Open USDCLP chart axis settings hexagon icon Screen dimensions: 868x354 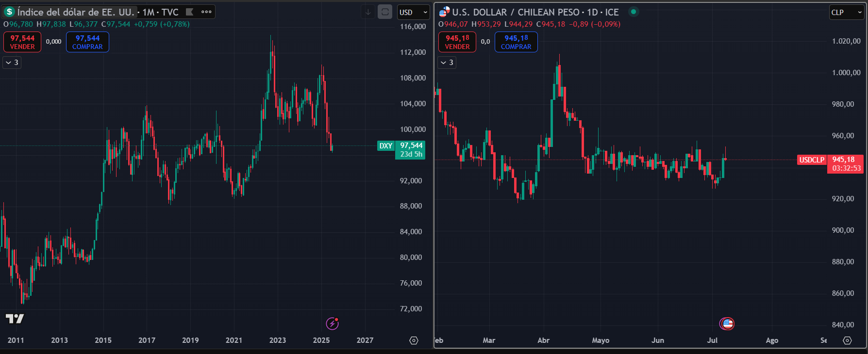[847, 340]
